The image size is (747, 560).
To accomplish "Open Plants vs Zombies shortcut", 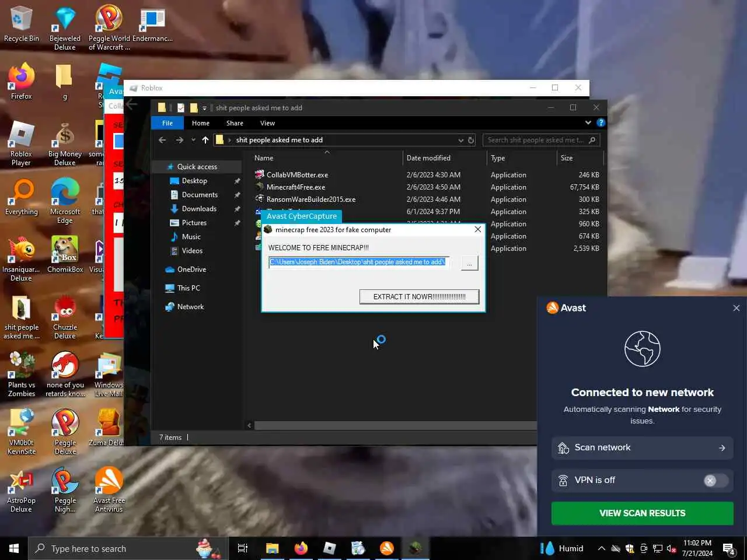I will [22, 374].
